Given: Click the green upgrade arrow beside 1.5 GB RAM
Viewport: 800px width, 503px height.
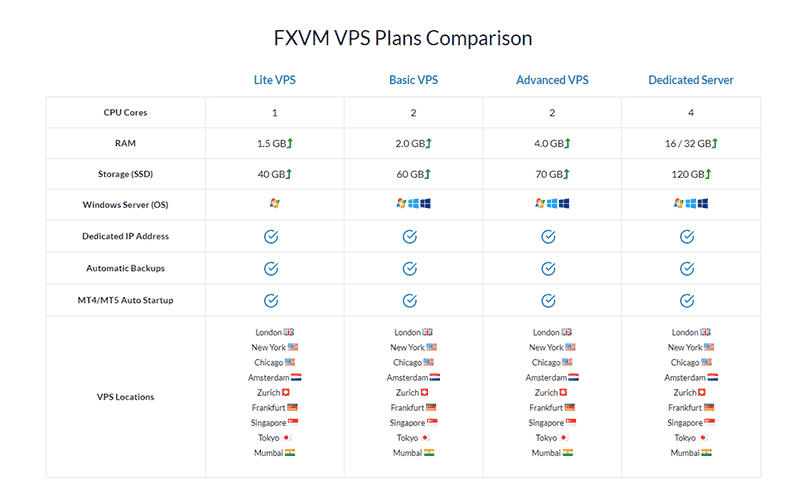Looking at the screenshot, I should [x=289, y=144].
